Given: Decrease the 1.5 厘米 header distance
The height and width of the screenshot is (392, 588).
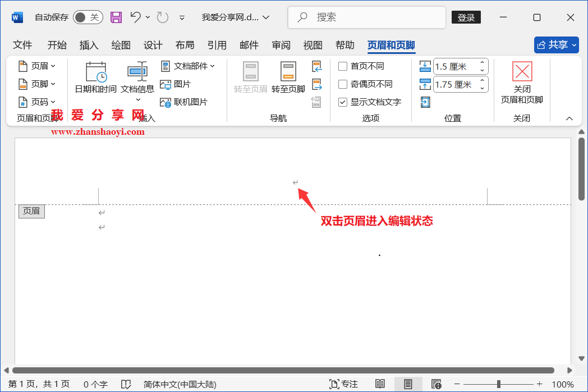Looking at the screenshot, I should pos(483,71).
